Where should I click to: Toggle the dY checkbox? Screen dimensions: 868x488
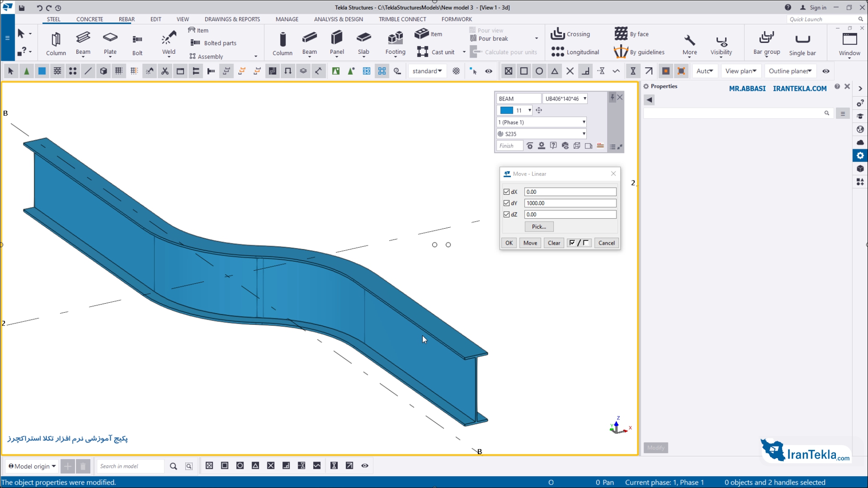pyautogui.click(x=506, y=203)
